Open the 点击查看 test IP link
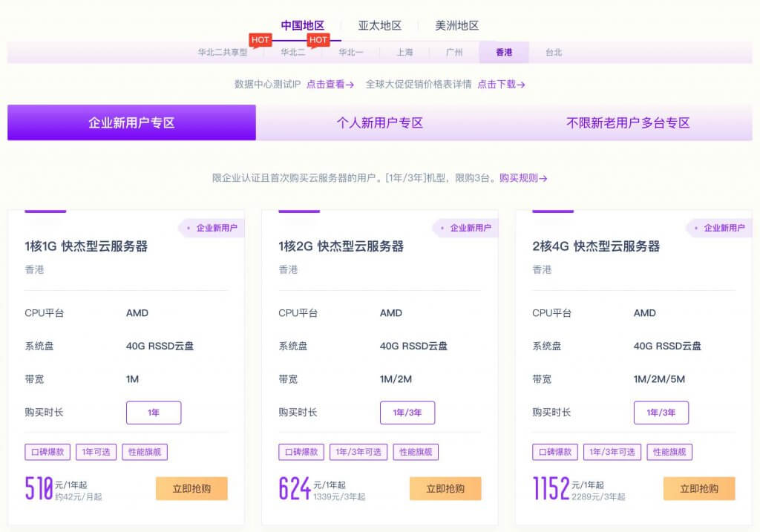The width and height of the screenshot is (760, 532). (x=330, y=85)
